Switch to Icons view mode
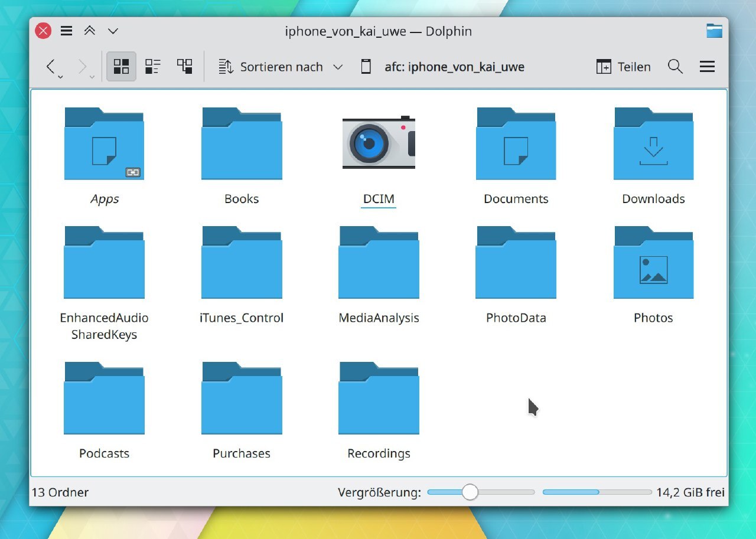The width and height of the screenshot is (756, 539). pos(121,67)
